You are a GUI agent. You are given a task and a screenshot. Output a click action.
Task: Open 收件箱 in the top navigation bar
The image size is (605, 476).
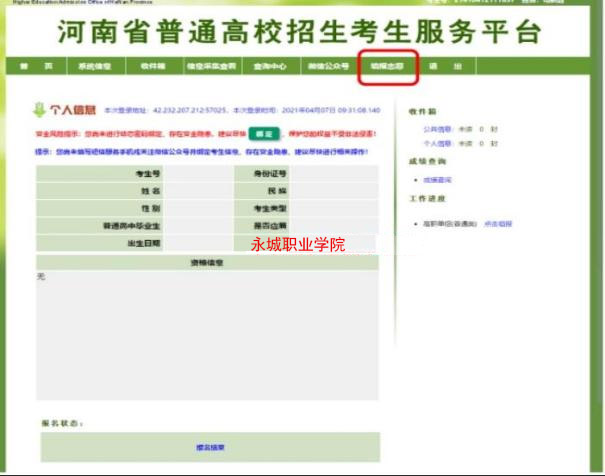[153, 66]
